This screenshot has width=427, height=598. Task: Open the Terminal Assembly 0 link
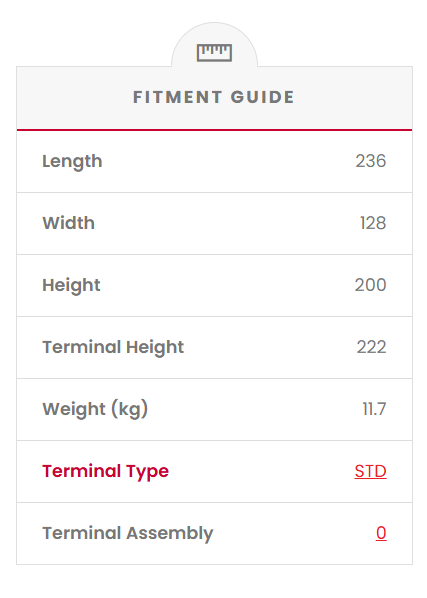[381, 533]
